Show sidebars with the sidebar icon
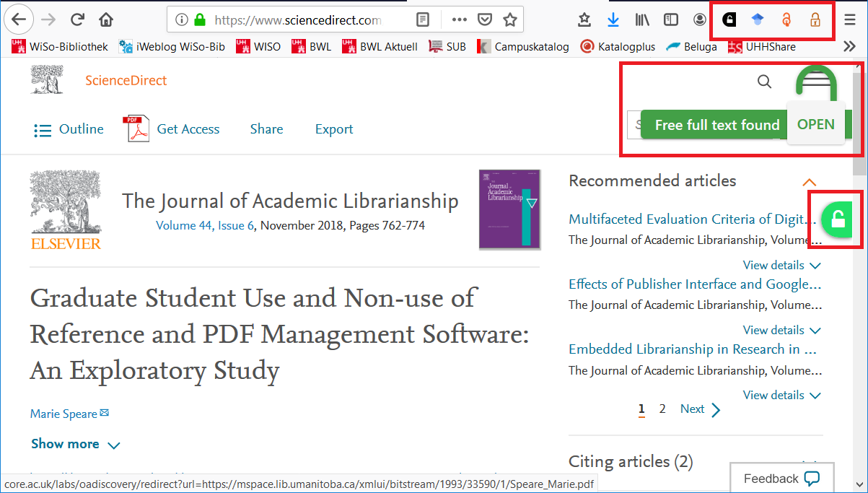Screen dimensions: 868x493 coord(671,19)
